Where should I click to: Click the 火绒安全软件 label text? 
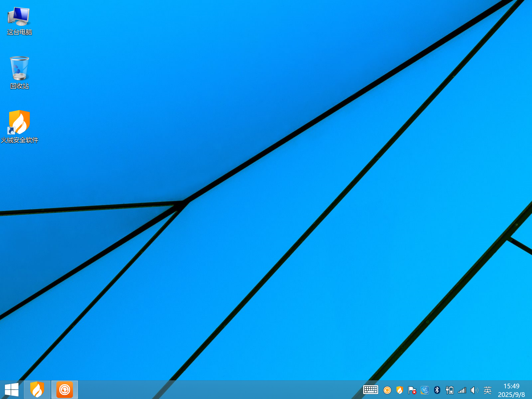click(x=19, y=140)
